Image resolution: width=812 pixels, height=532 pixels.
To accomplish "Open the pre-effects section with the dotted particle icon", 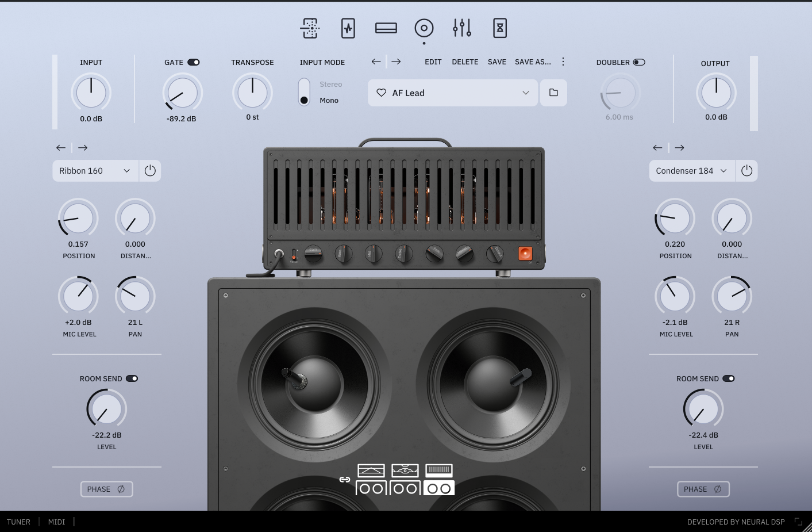I will [x=310, y=28].
